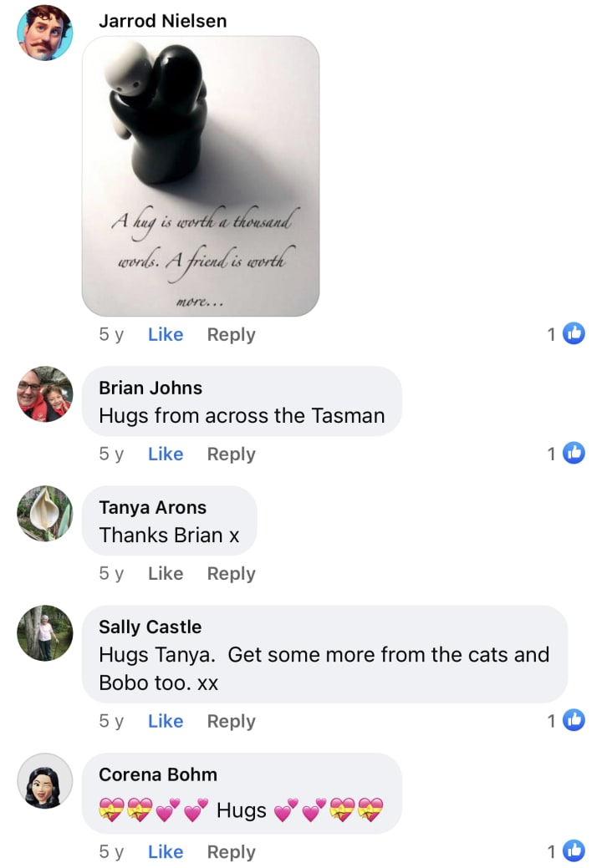Screen dimensions: 602x868
Task: Reply to Brian Johns' comment
Action: [231, 454]
